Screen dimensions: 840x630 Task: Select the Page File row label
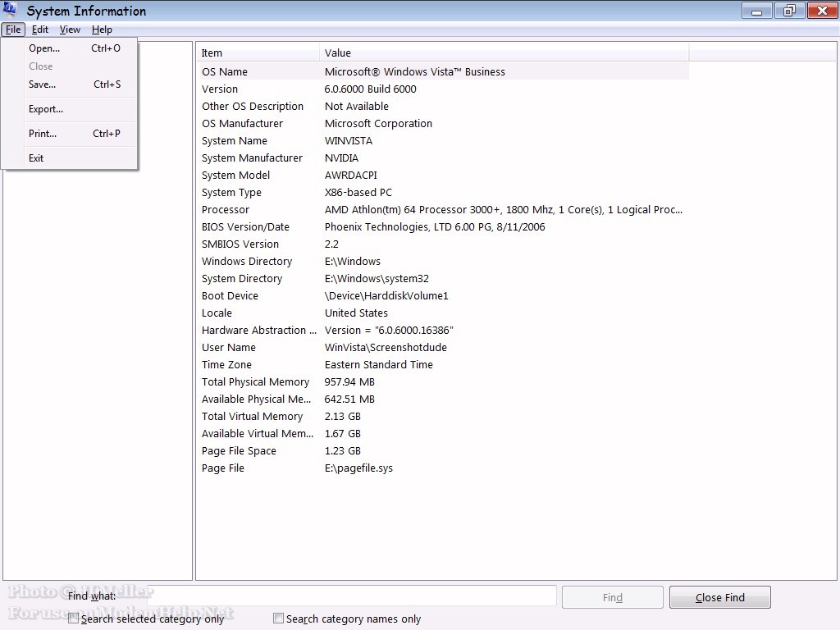223,468
